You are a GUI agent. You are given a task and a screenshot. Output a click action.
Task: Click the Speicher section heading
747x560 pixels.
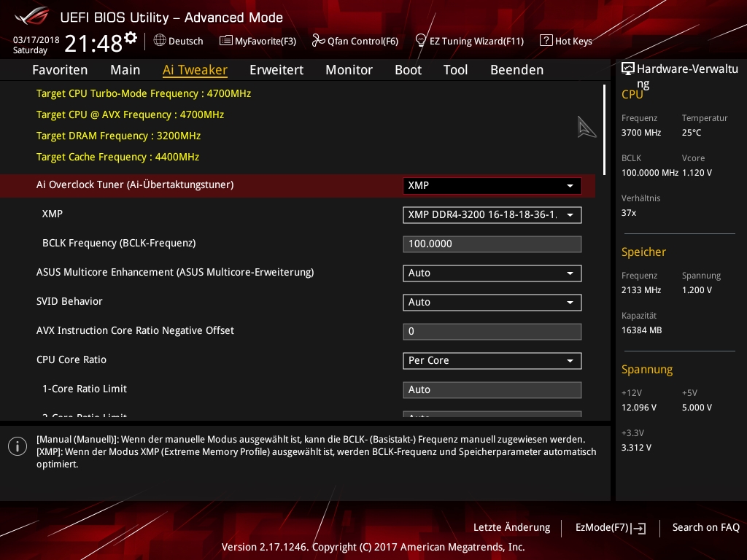coord(643,252)
